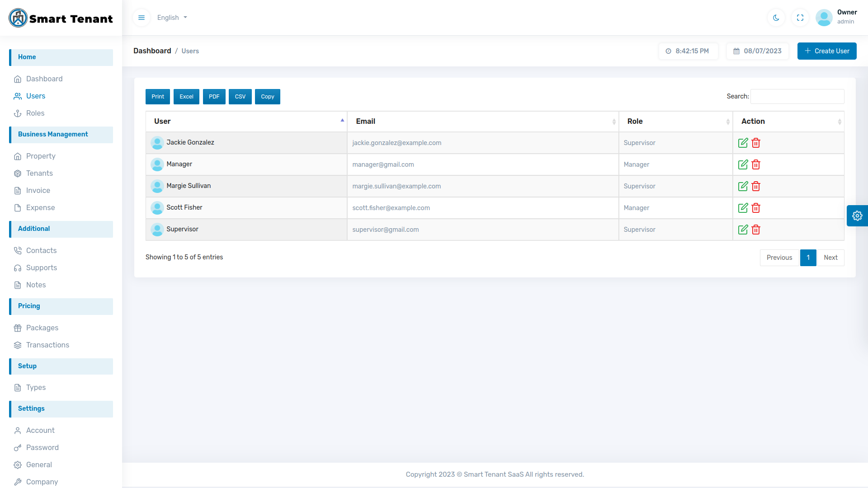Open the Roles section
The height and width of the screenshot is (488, 868).
point(35,113)
